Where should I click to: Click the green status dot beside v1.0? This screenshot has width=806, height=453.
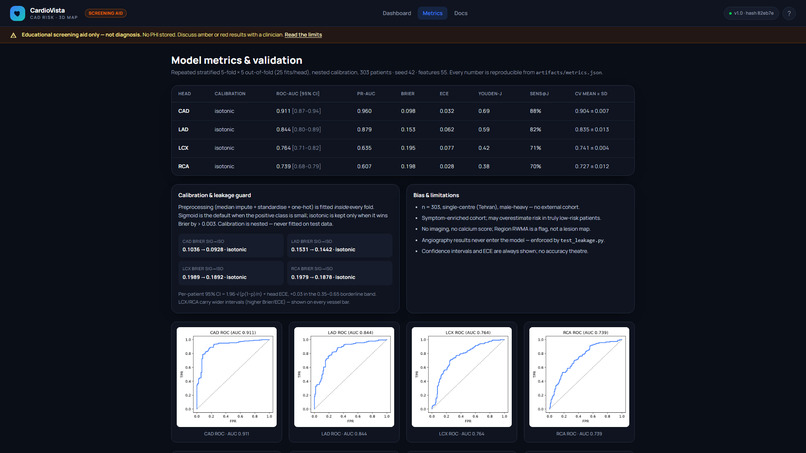pyautogui.click(x=730, y=13)
